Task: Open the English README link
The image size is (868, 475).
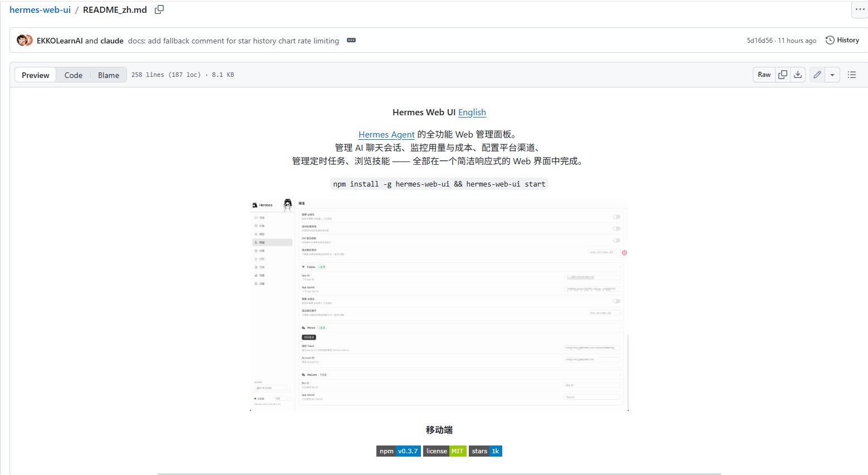Action: click(472, 112)
